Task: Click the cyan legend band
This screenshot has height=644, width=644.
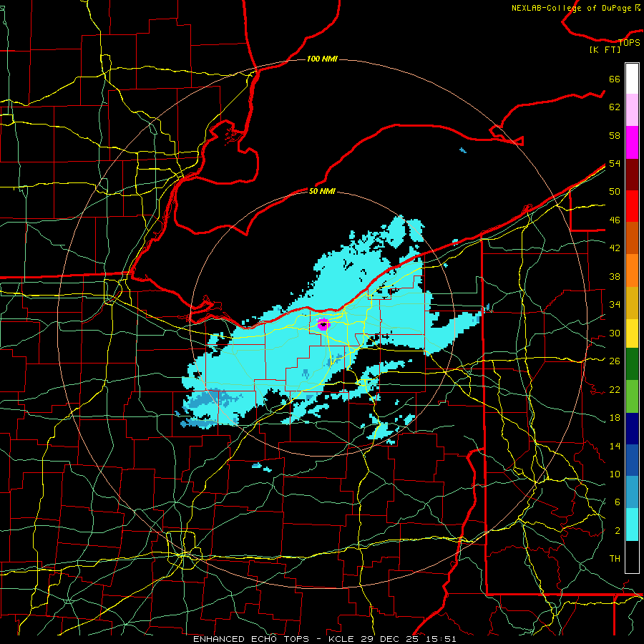Action: click(x=632, y=525)
